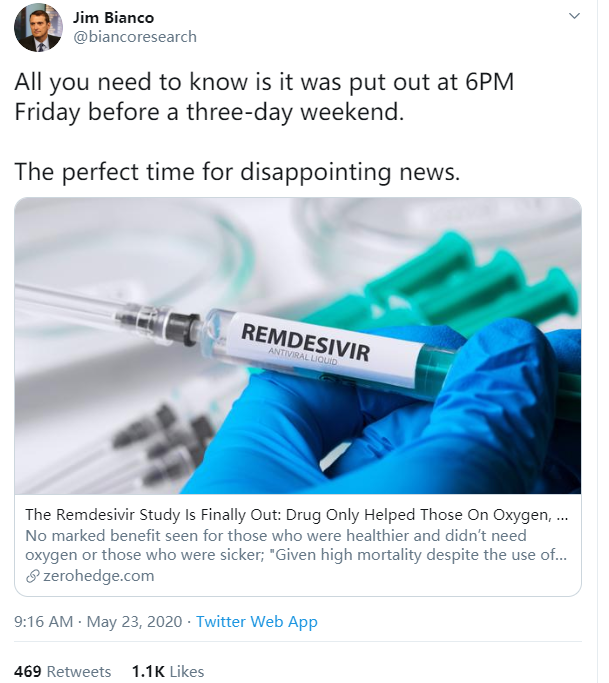Show the 1.1K Likes list
The height and width of the screenshot is (683, 609).
pyautogui.click(x=167, y=671)
